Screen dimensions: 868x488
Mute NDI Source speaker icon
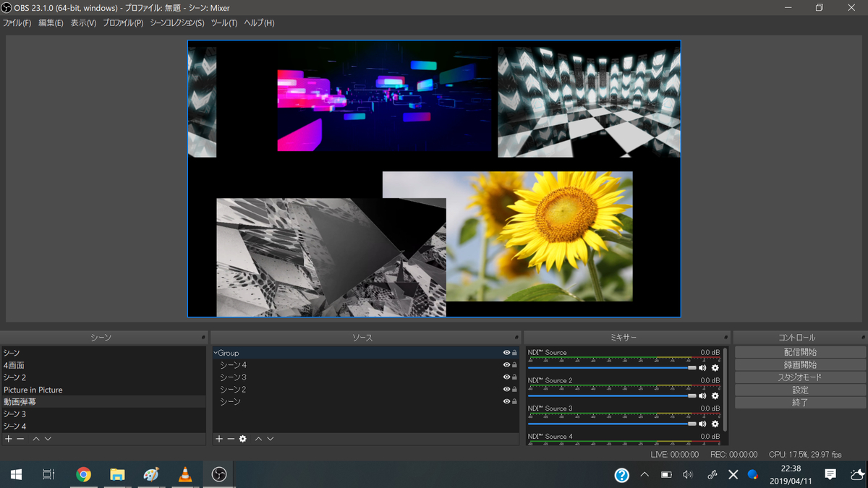click(x=702, y=368)
